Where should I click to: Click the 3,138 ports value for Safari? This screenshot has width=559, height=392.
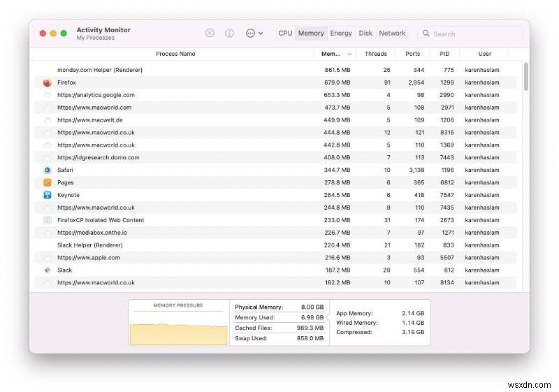coord(416,170)
